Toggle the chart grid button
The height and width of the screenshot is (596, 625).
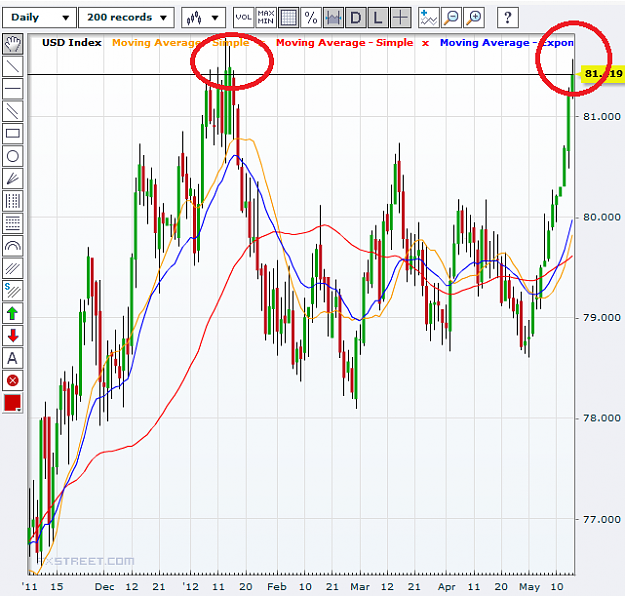pyautogui.click(x=288, y=18)
